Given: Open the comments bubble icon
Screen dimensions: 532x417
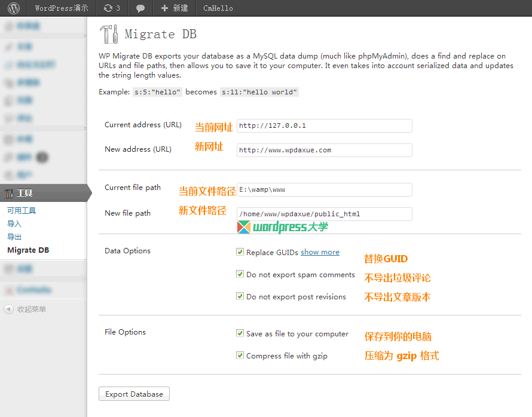Looking at the screenshot, I should [140, 8].
